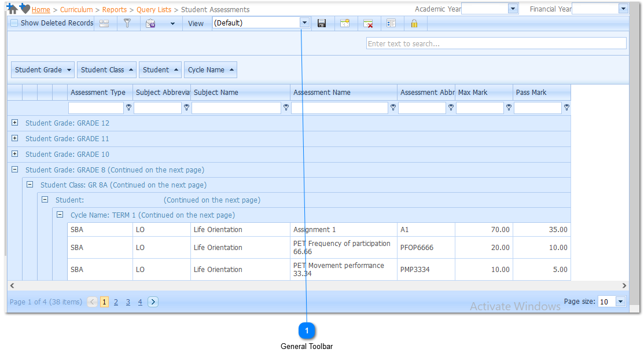
Task: Click the funnel filter toolbar icon
Action: 127,23
